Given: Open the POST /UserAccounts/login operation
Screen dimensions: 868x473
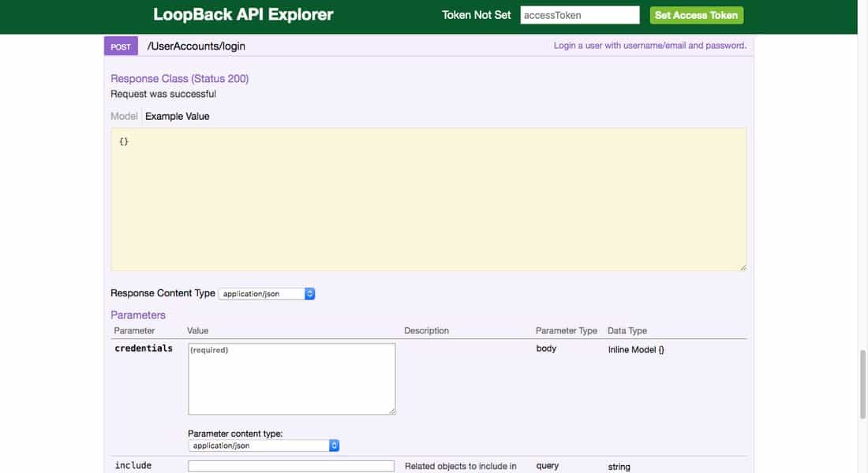Looking at the screenshot, I should [196, 47].
